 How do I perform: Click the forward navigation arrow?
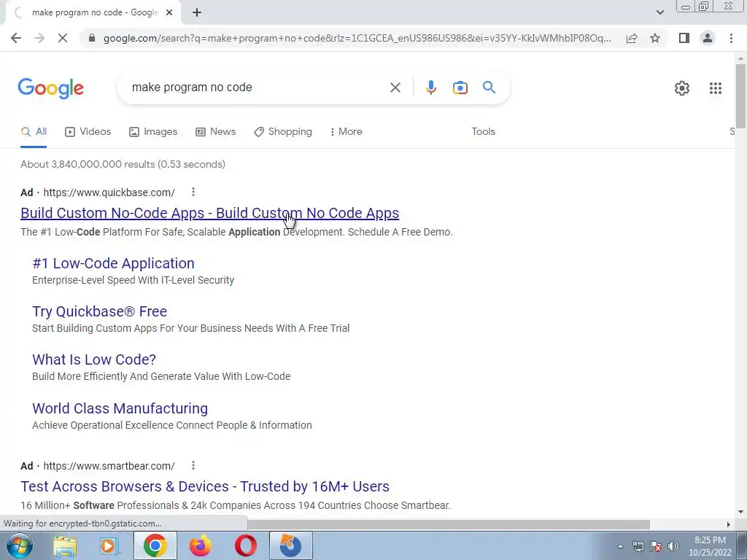(39, 38)
